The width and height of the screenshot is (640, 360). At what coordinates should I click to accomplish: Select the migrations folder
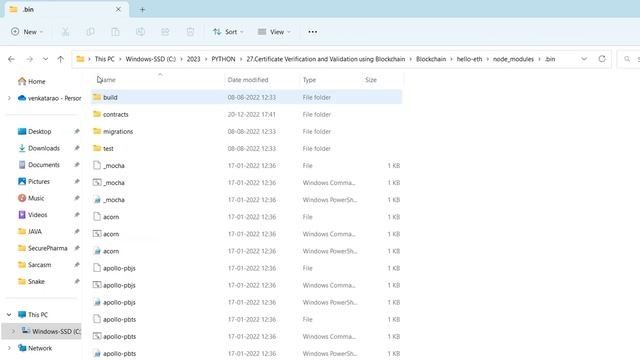tap(247, 131)
